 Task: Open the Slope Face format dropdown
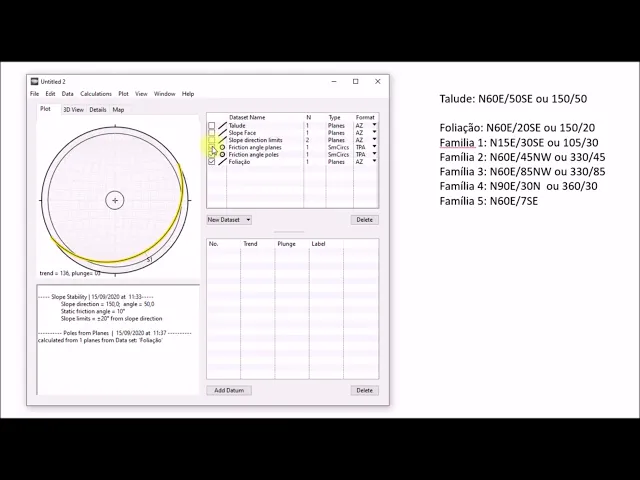pos(374,132)
